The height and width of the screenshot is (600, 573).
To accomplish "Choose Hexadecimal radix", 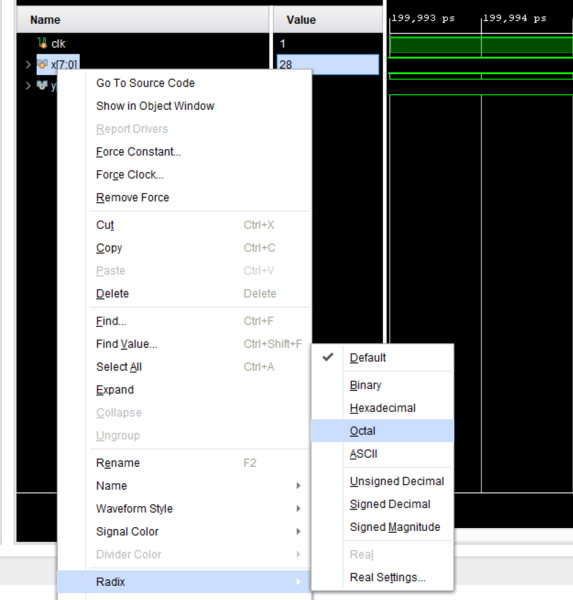I will tap(382, 408).
